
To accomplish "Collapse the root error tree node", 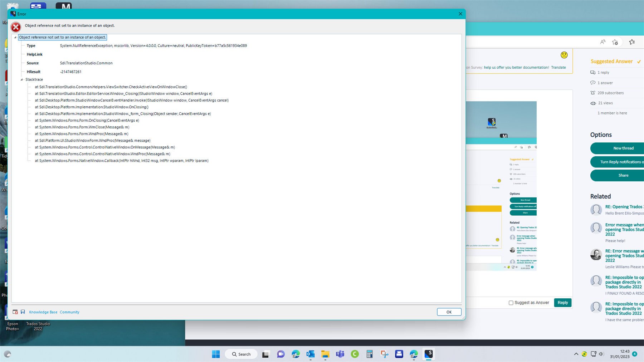I will (15, 37).
